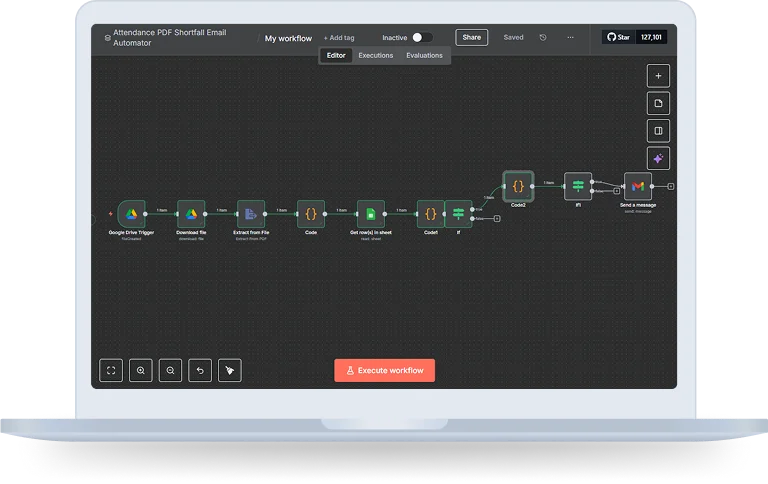Image resolution: width=768 pixels, height=484 pixels.
Task: Fit workflow to view
Action: [111, 370]
